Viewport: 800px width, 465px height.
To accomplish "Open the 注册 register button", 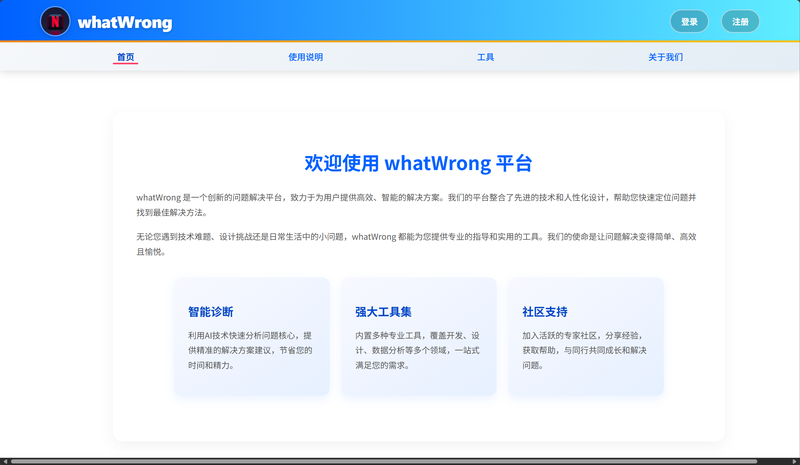I will (740, 21).
